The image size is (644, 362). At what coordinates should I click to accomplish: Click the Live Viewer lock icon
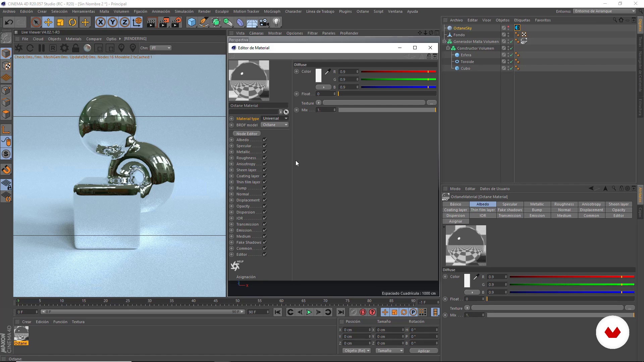[x=76, y=48]
